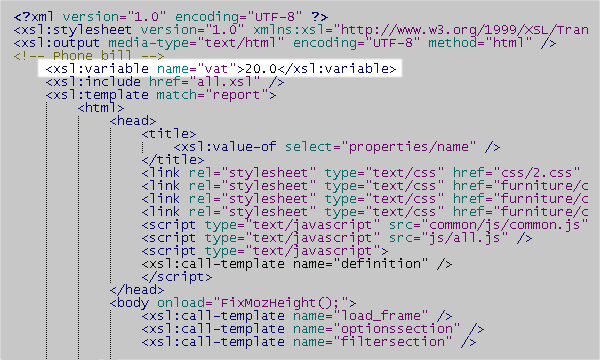Place cursor on 20.0 vat value
The height and width of the screenshot is (360, 600).
click(261, 69)
